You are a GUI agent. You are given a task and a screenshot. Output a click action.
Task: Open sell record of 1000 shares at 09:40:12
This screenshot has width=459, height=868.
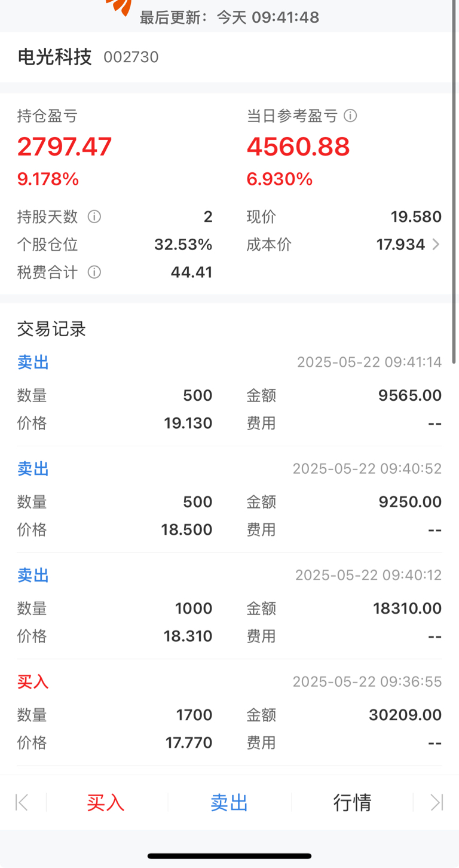229,606
